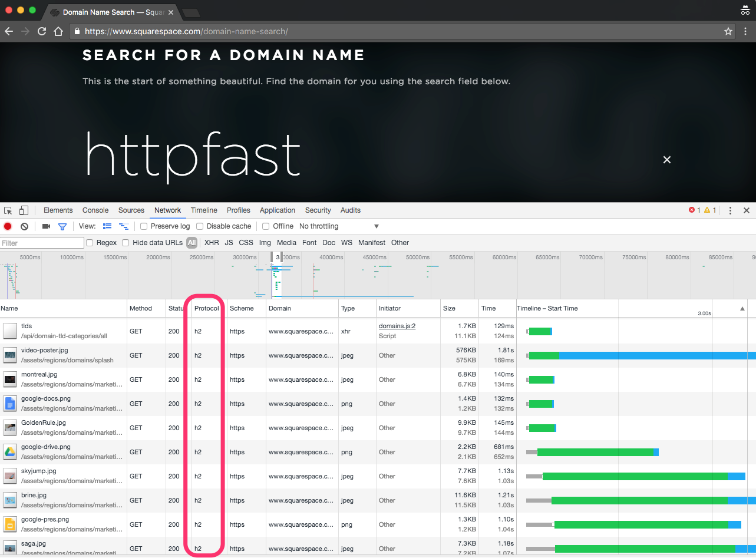Viewport: 756px width, 558px height.
Task: Switch to large request rows view
Action: tap(107, 226)
